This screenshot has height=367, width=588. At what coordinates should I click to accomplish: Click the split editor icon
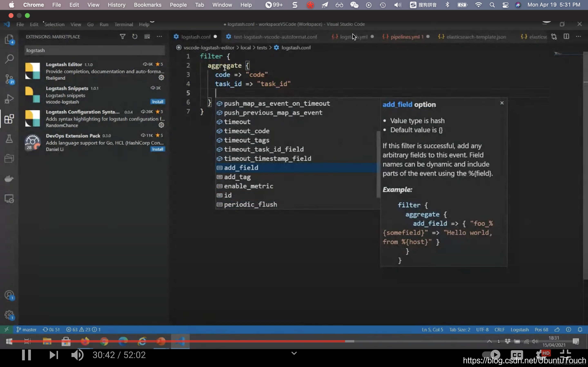[x=566, y=36]
